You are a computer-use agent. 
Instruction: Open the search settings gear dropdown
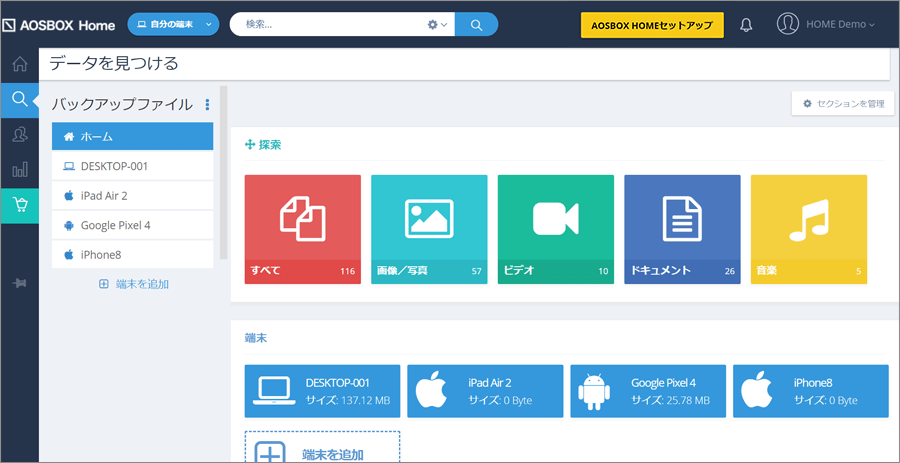(x=437, y=25)
